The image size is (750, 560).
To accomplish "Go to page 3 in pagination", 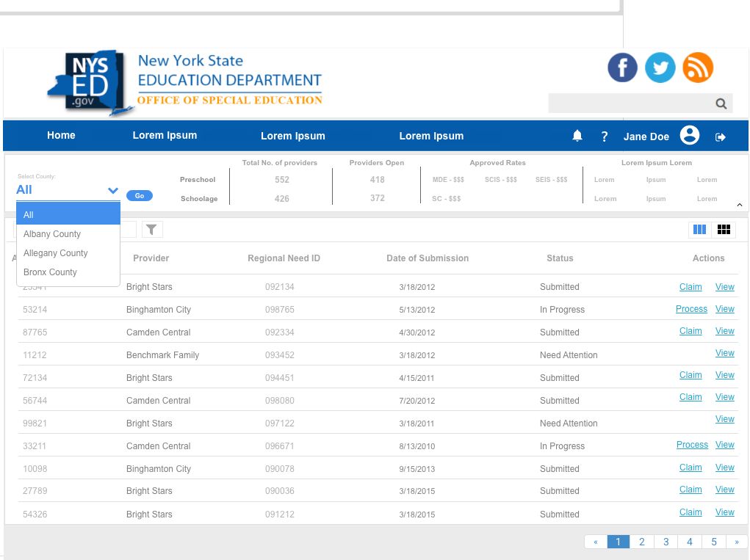I will [666, 542].
